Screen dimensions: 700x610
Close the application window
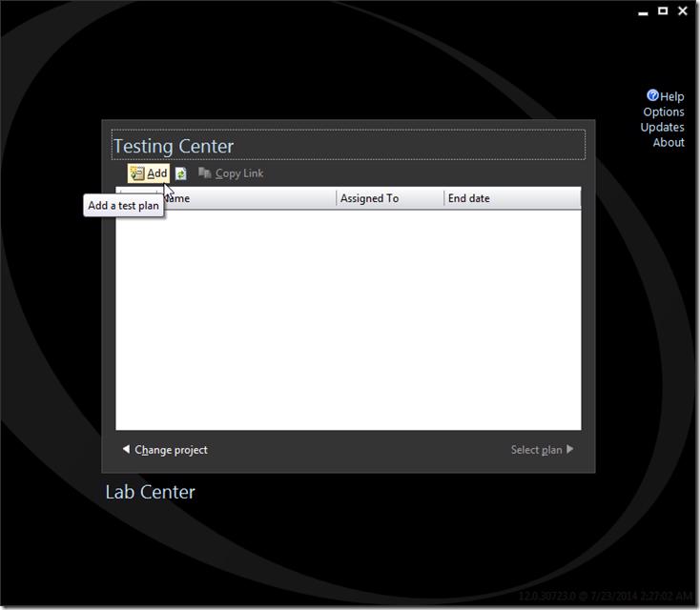click(683, 10)
